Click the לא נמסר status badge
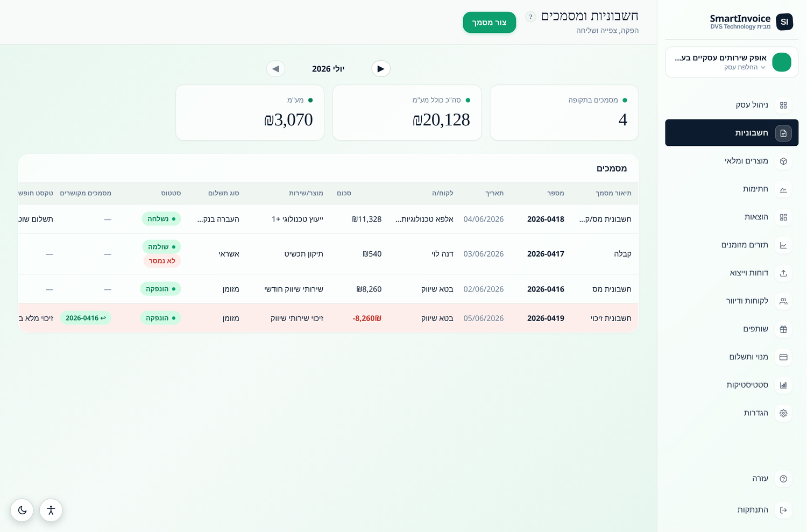The width and height of the screenshot is (807, 532). (162, 261)
